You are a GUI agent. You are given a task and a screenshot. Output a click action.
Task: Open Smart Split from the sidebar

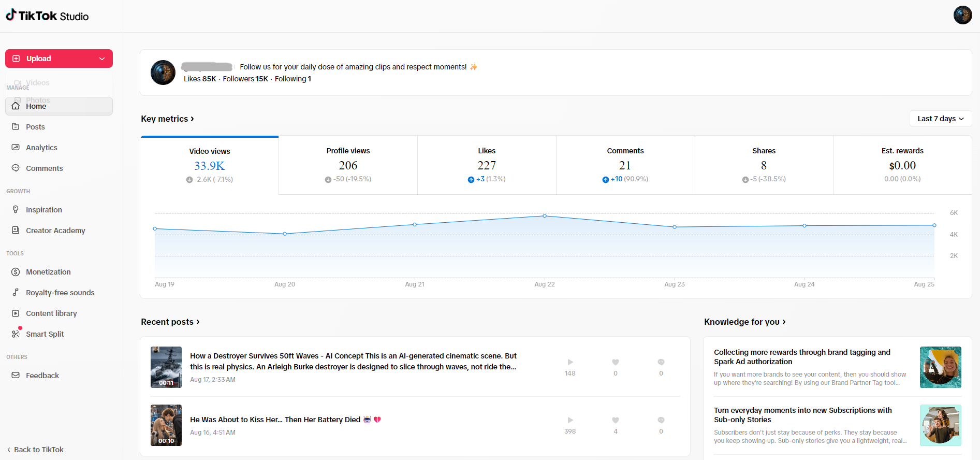(x=59, y=334)
